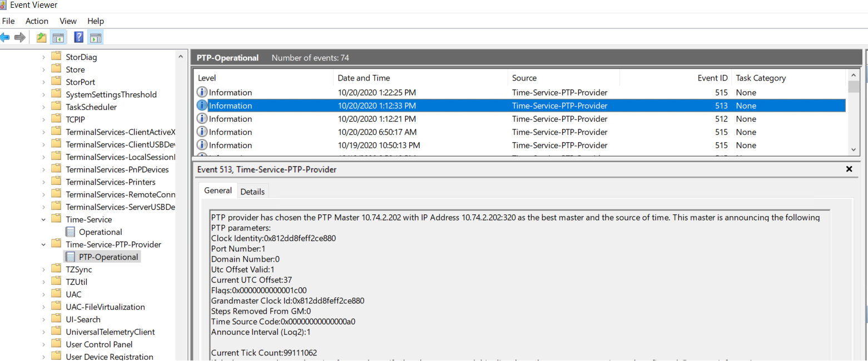Select the UAC-FileVirtualization tree item
Viewport: 868px width, 361px height.
(x=105, y=307)
